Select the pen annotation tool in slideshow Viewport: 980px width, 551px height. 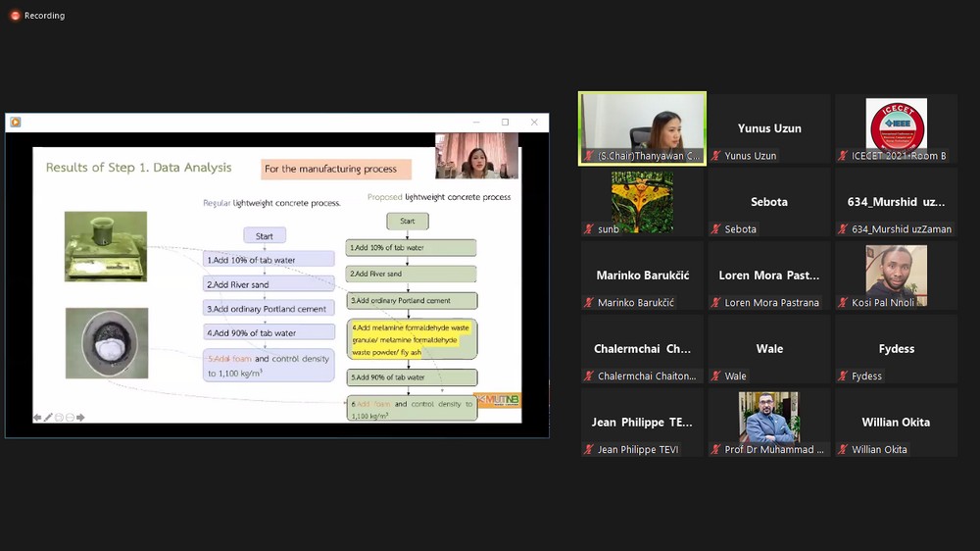(x=48, y=418)
